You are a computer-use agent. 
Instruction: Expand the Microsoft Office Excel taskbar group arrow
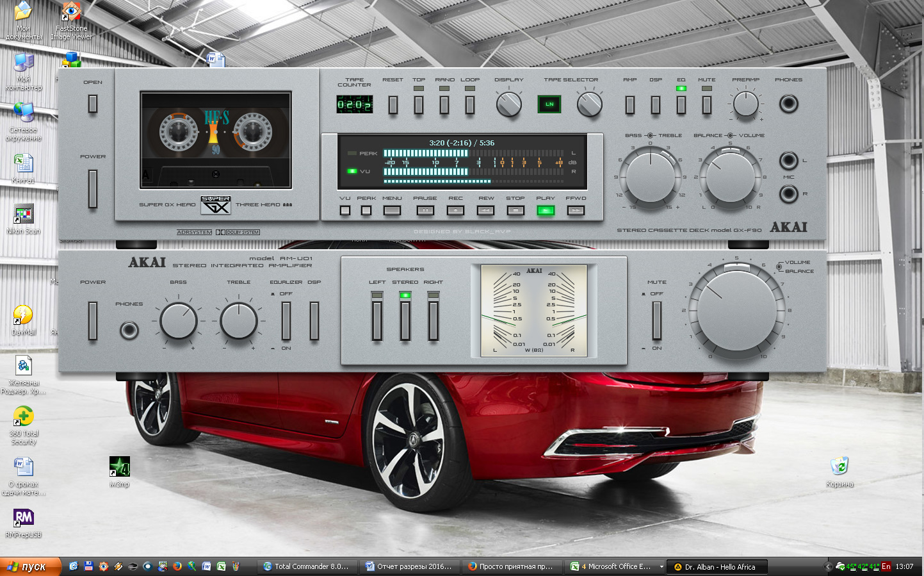point(661,566)
